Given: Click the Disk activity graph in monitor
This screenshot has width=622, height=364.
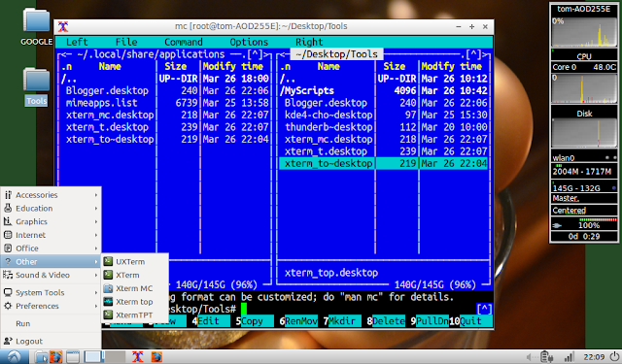Looking at the screenshot, I should (584, 133).
